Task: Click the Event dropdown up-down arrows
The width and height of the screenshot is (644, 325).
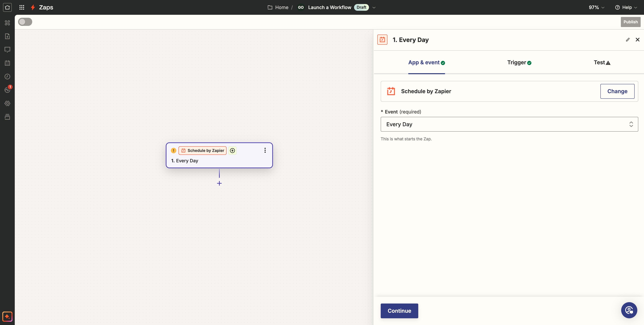Action: (631, 124)
